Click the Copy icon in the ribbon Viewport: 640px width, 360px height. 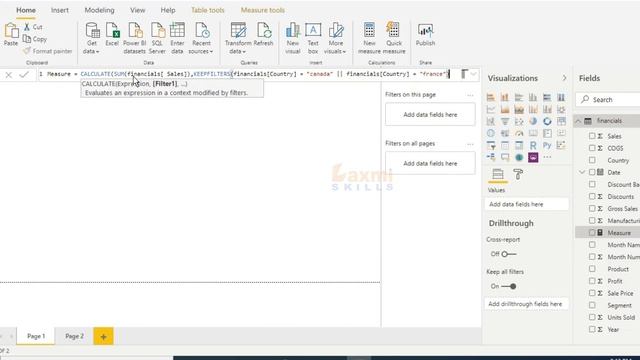27,39
